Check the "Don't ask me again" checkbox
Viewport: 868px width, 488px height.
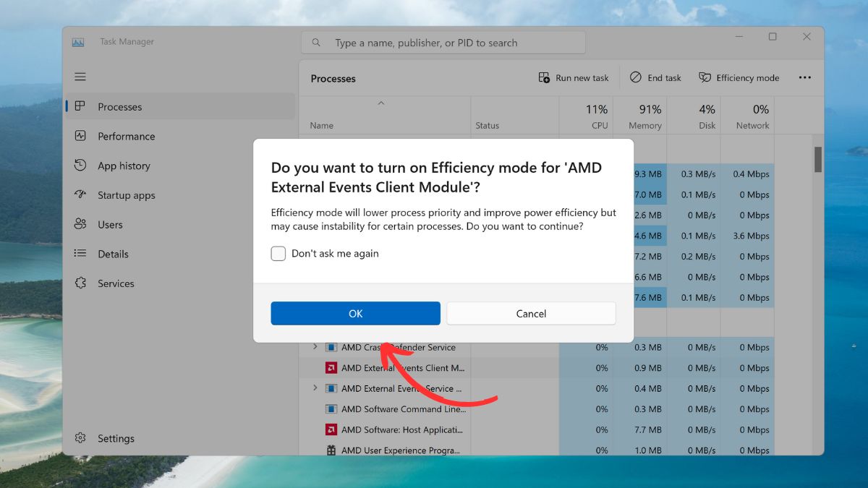tap(278, 254)
